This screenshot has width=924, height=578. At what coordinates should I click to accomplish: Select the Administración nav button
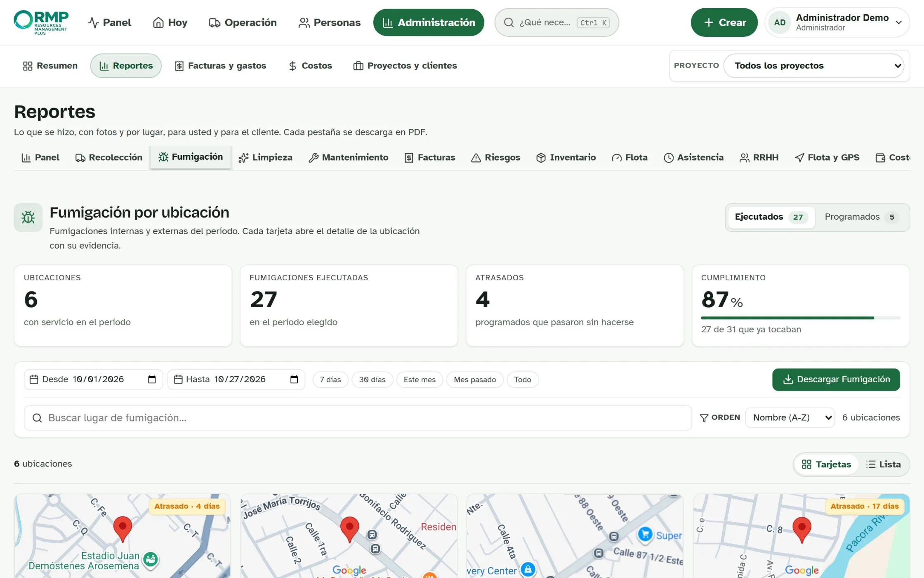429,22
